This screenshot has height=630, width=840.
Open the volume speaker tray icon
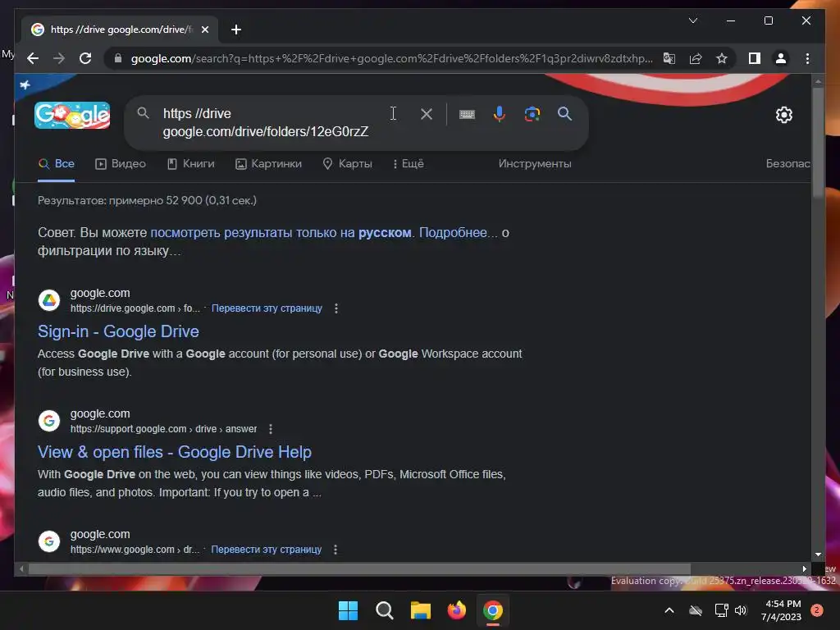click(x=741, y=610)
